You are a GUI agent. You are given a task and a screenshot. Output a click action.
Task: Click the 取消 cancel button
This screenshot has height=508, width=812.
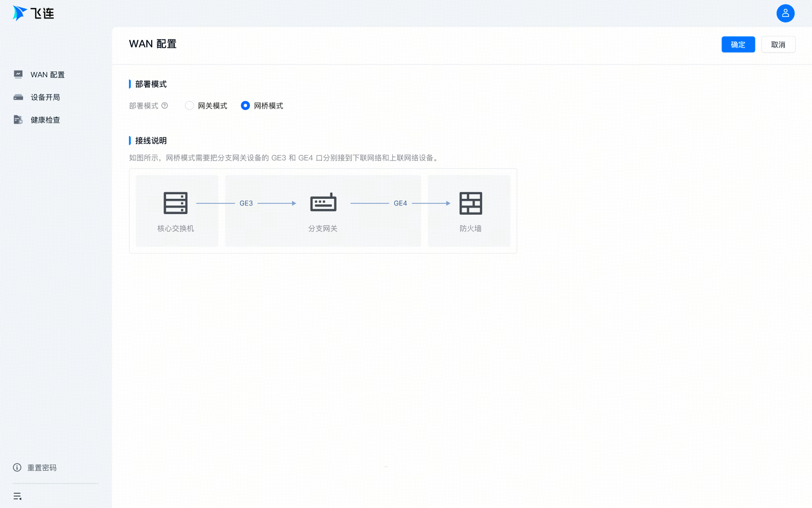click(778, 44)
